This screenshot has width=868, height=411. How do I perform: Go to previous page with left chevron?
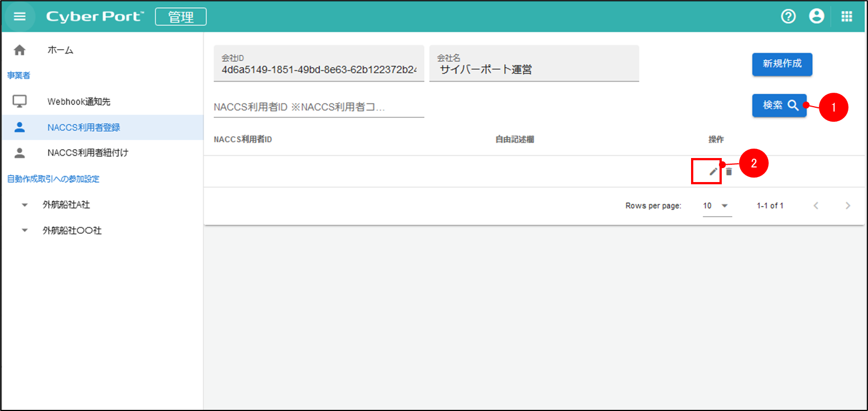pos(816,205)
